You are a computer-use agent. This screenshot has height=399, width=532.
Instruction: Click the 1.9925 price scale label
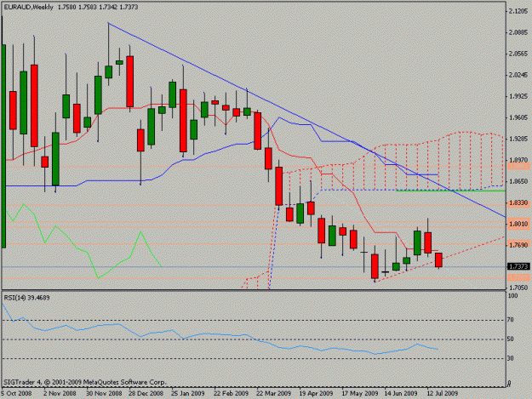click(x=518, y=96)
